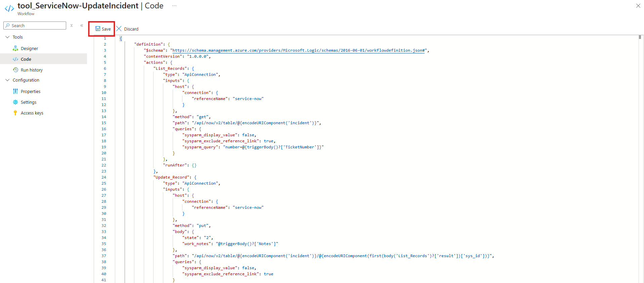
Task: Open the schema.management.azure.com schema link
Action: (x=299, y=50)
